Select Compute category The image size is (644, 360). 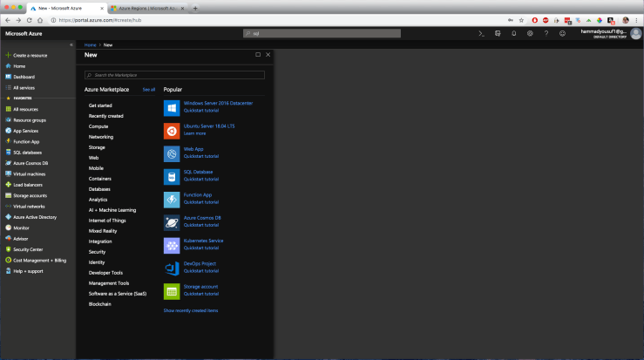[98, 126]
